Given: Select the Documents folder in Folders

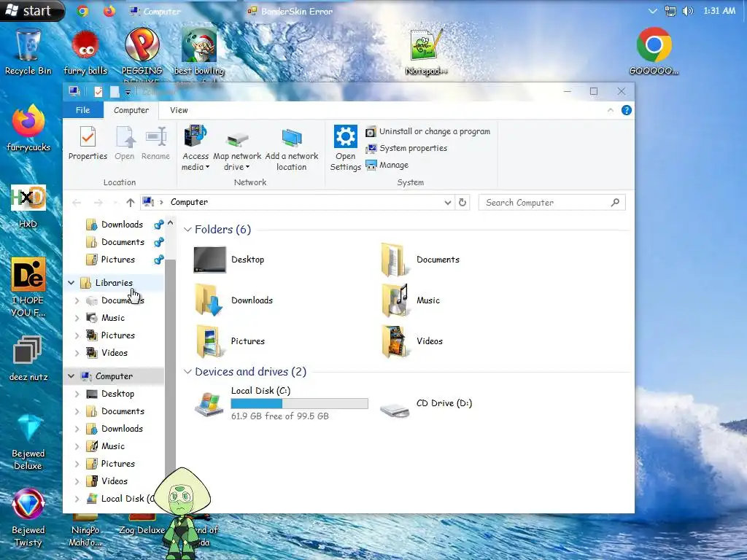Looking at the screenshot, I should [420, 260].
